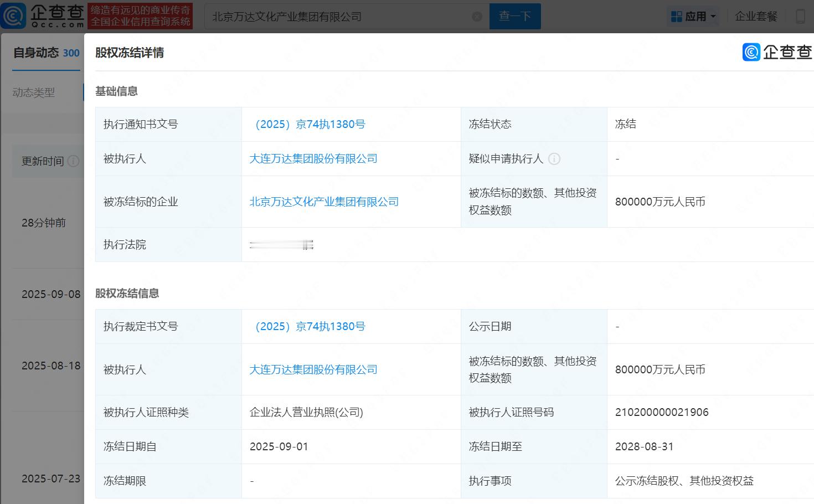The width and height of the screenshot is (814, 504).
Task: Click the mobile phone icon in header
Action: [x=800, y=17]
